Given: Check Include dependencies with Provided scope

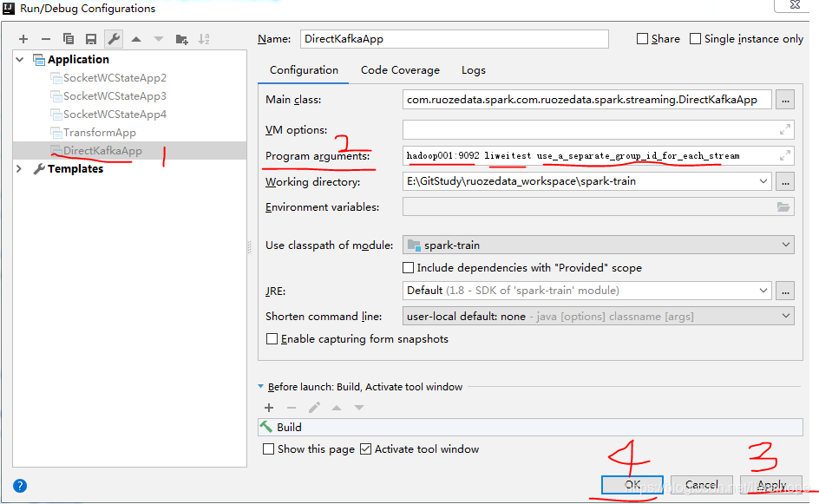Looking at the screenshot, I should [409, 268].
